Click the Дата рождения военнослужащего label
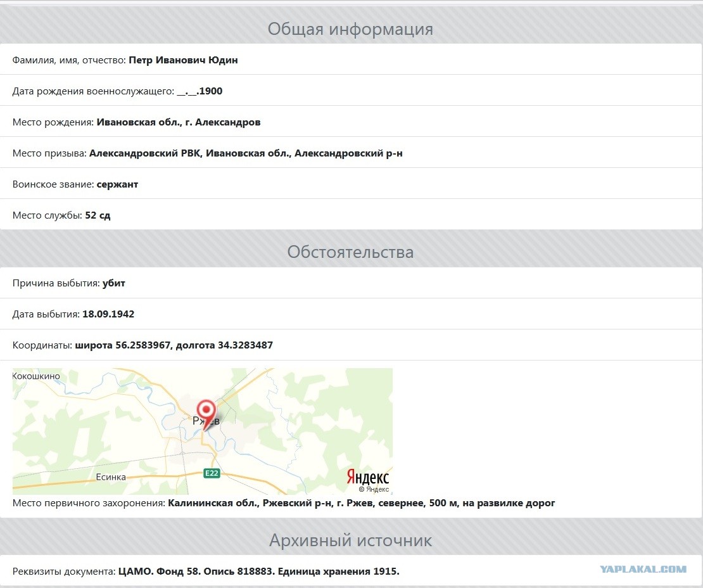703x588 pixels. (93, 91)
